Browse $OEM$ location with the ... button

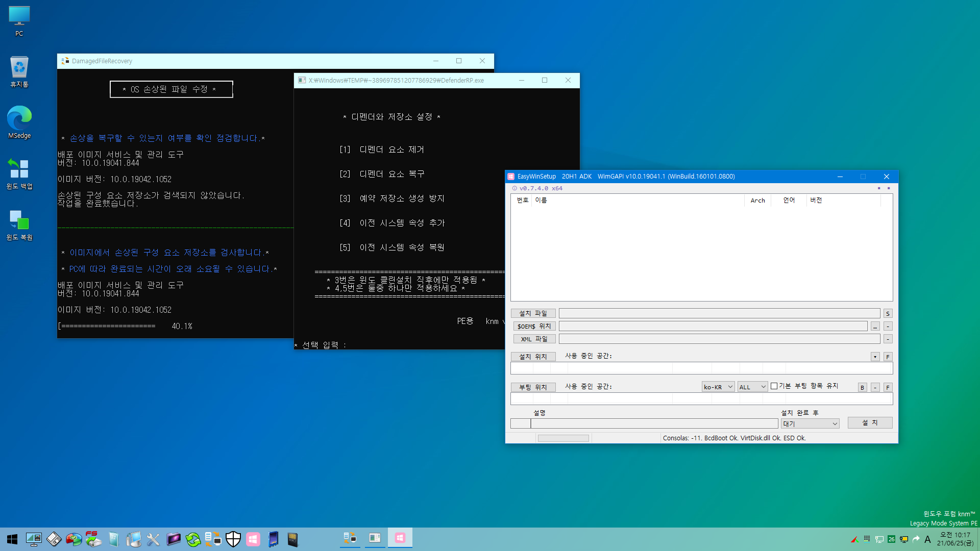click(875, 327)
